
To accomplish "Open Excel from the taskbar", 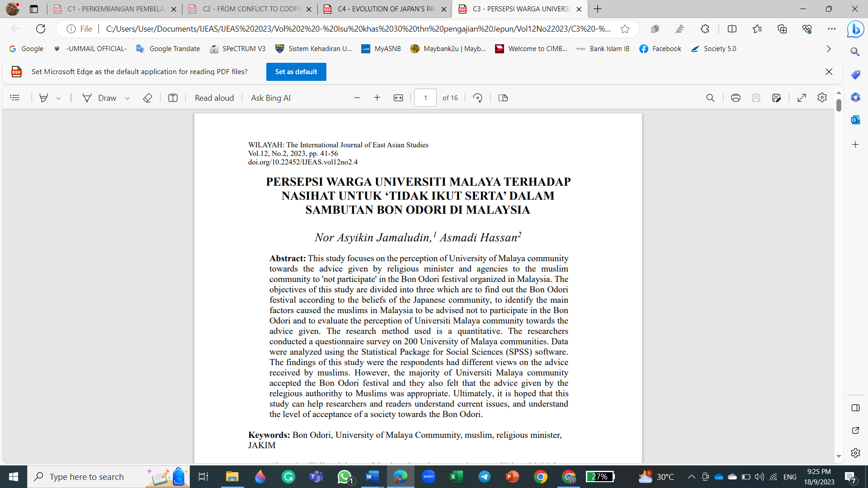I will pos(456,477).
